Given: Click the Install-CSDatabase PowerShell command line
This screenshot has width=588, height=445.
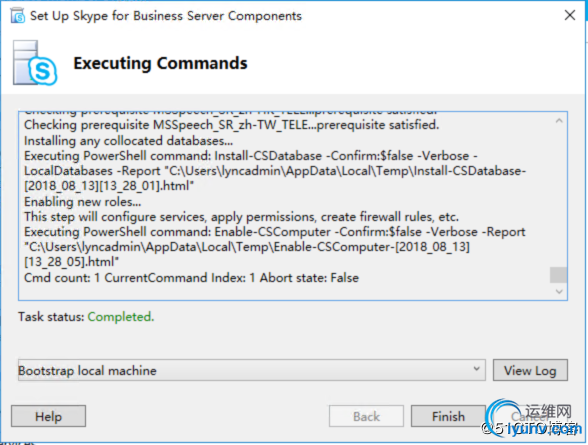Looking at the screenshot, I should [x=275, y=171].
